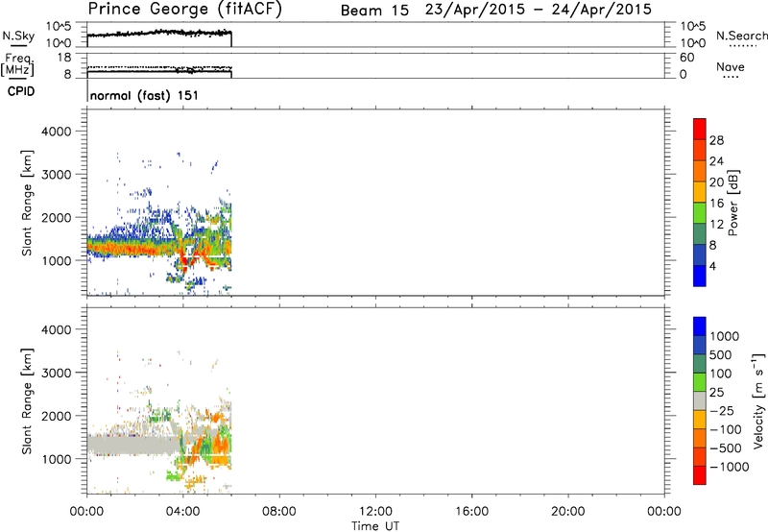
Task: Click the "Prince George (fitACF)" plot title
Action: point(184,9)
